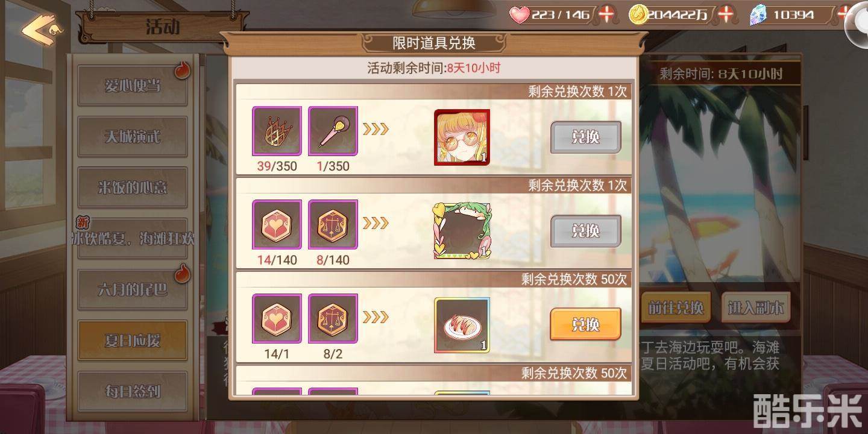Click the 前往兑换 button
Image resolution: width=868 pixels, height=434 pixels.
(676, 308)
